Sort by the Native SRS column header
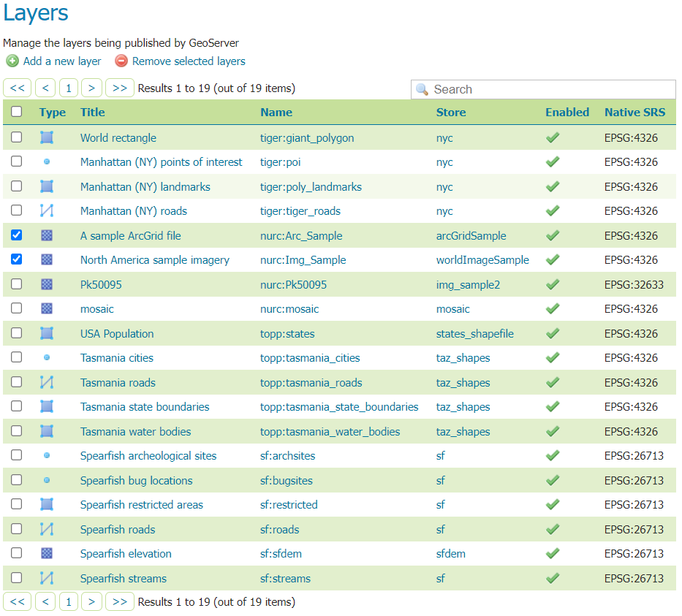 [x=634, y=113]
